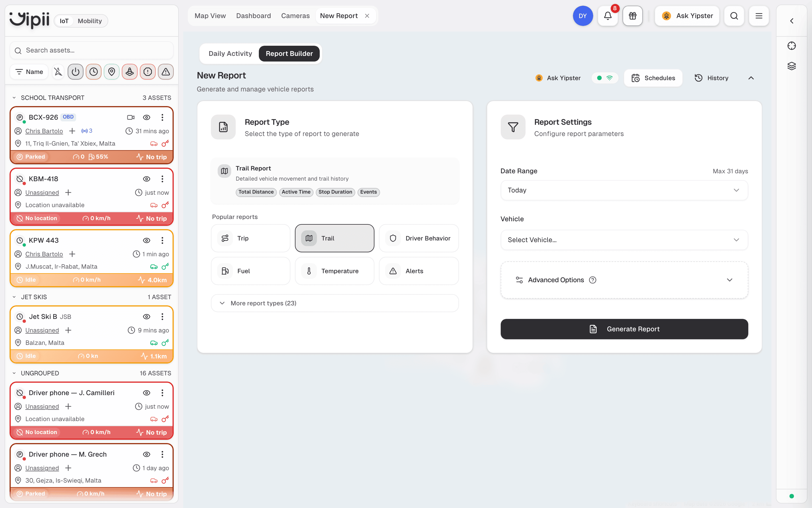Click the connection status wifi indicator

[x=605, y=78]
